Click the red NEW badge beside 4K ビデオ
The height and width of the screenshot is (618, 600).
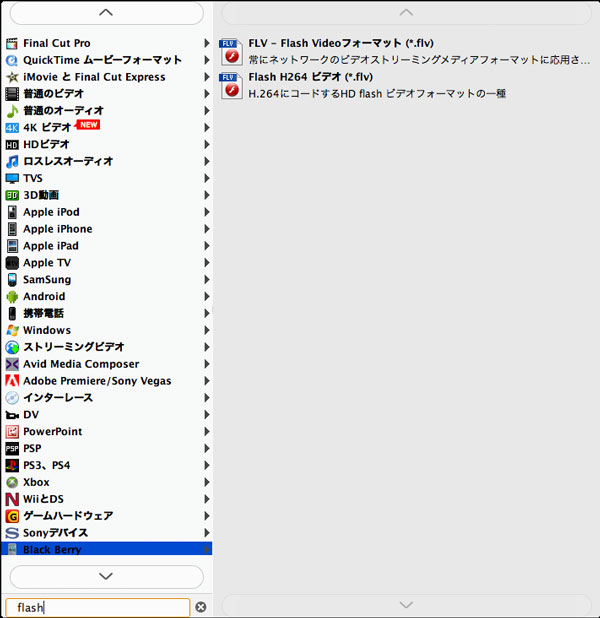[x=88, y=125]
